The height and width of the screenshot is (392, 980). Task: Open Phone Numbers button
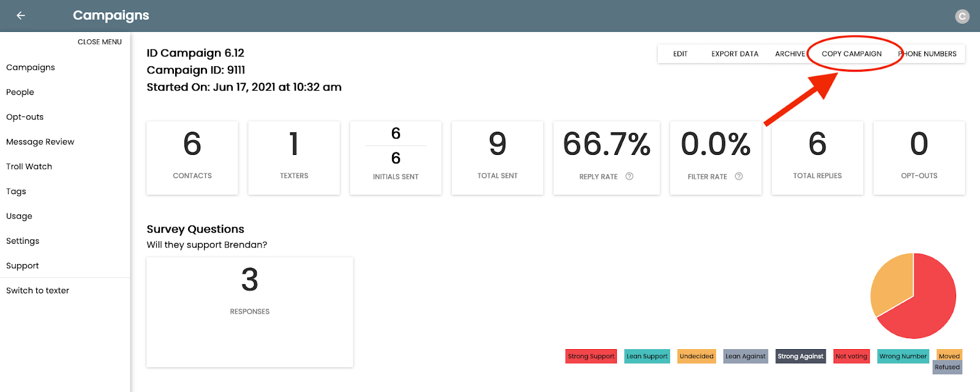point(927,54)
